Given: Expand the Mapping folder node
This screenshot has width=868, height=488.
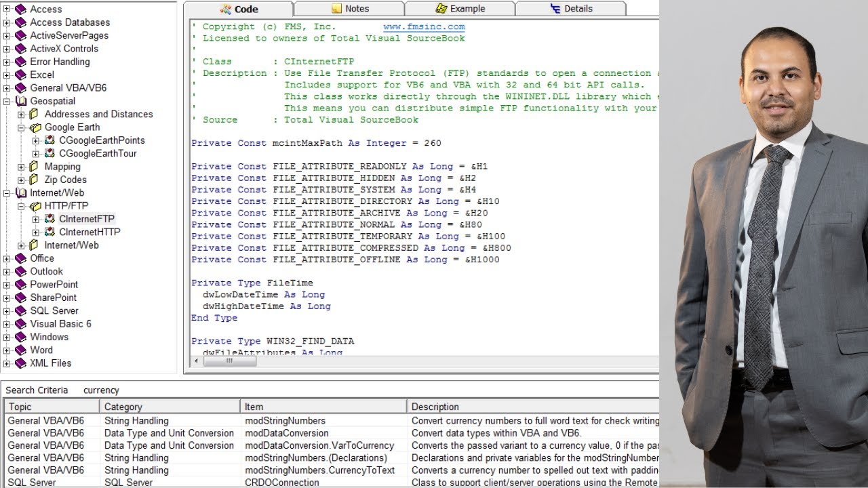Looking at the screenshot, I should [x=21, y=167].
